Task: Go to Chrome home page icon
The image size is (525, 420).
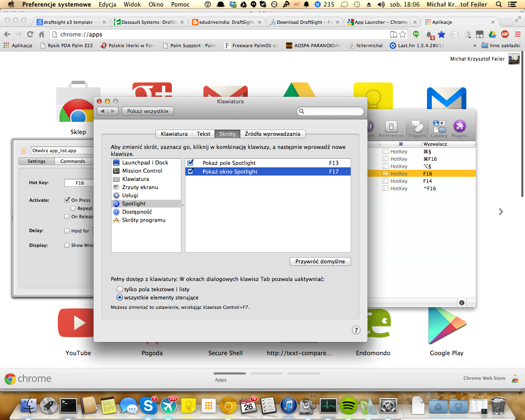Action: coord(41,34)
